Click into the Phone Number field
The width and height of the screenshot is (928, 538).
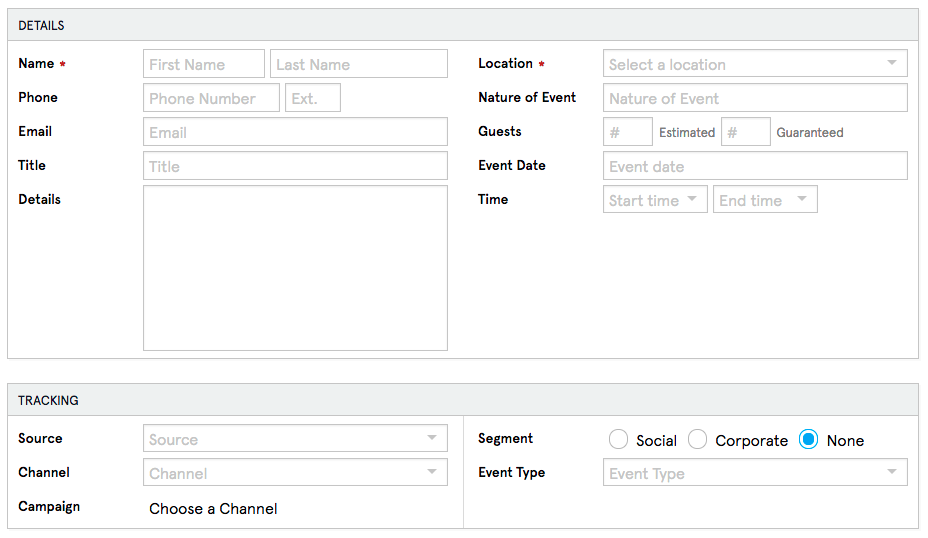click(x=211, y=98)
